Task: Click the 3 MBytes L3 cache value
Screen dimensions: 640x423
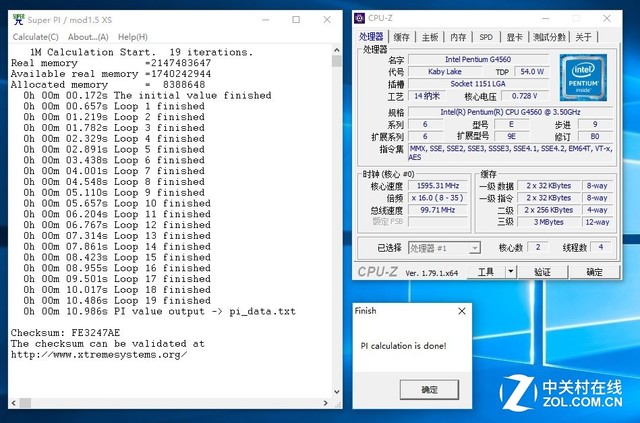Action: [x=549, y=222]
